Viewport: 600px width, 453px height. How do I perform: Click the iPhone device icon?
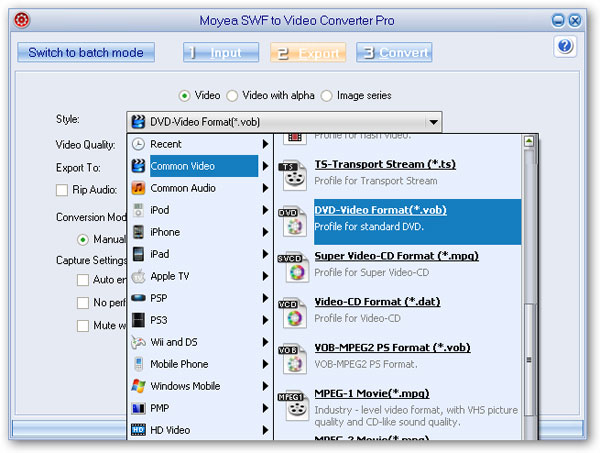tap(138, 232)
